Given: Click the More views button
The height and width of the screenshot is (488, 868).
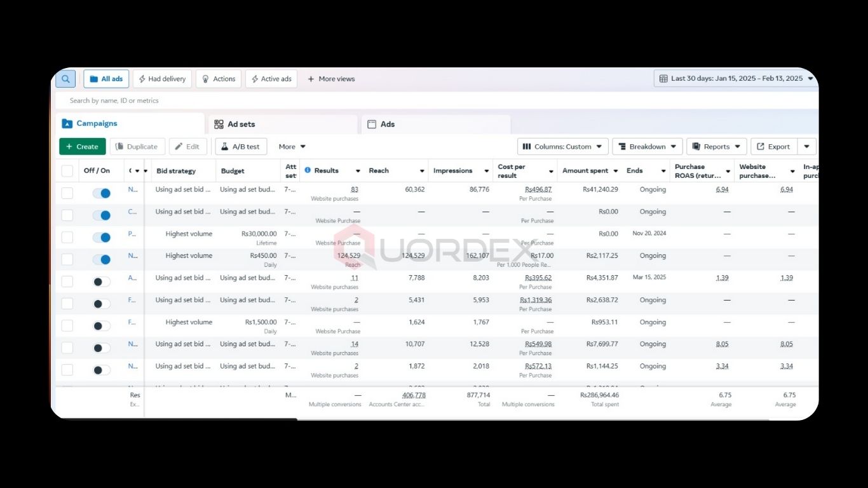Looking at the screenshot, I should point(331,79).
